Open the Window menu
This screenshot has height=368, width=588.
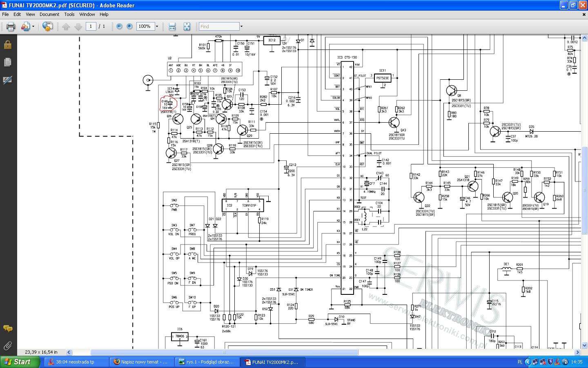(x=87, y=14)
